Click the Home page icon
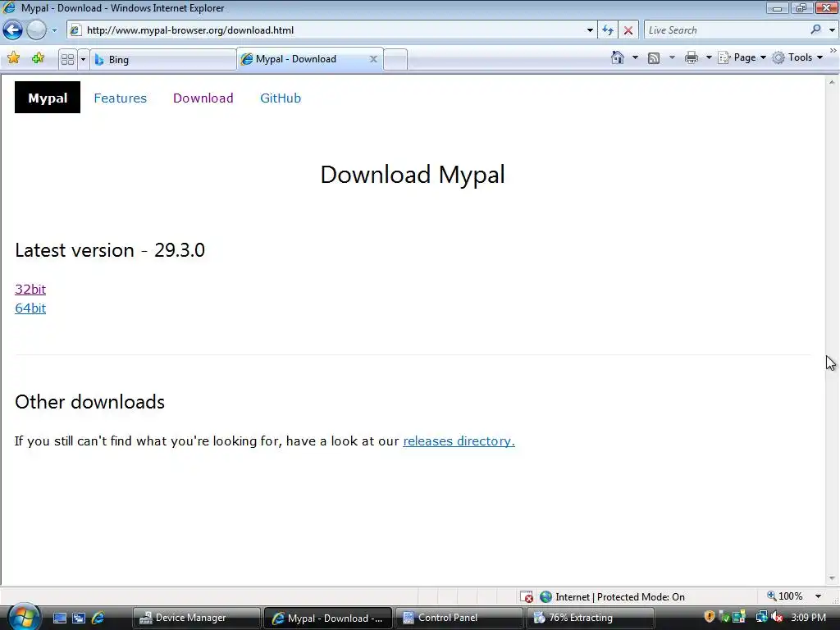The image size is (840, 630). [618, 57]
